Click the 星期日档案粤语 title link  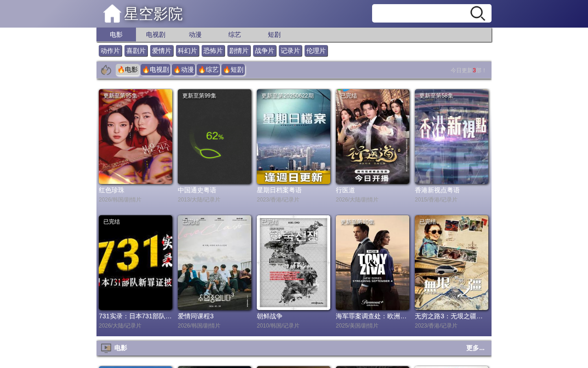(x=279, y=190)
